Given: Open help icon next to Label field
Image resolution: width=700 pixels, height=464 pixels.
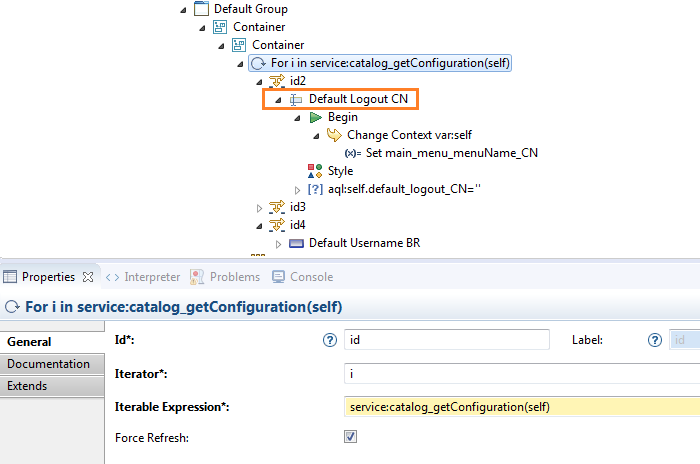Looking at the screenshot, I should tap(655, 340).
